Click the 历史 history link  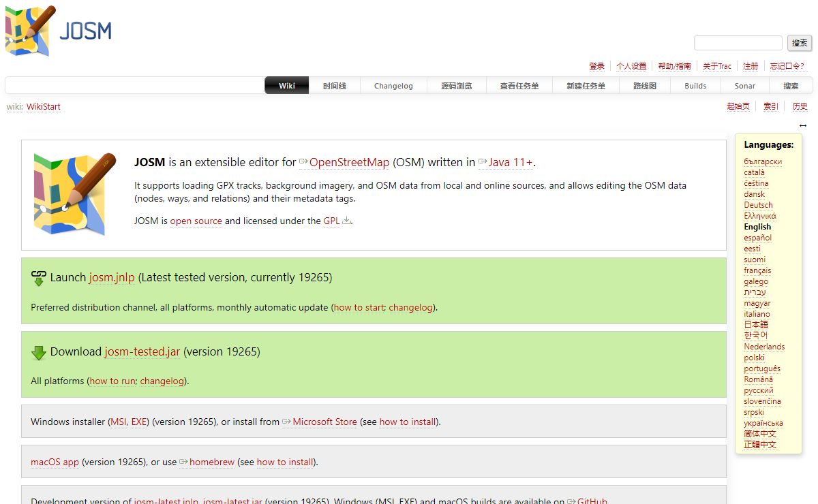tap(800, 106)
